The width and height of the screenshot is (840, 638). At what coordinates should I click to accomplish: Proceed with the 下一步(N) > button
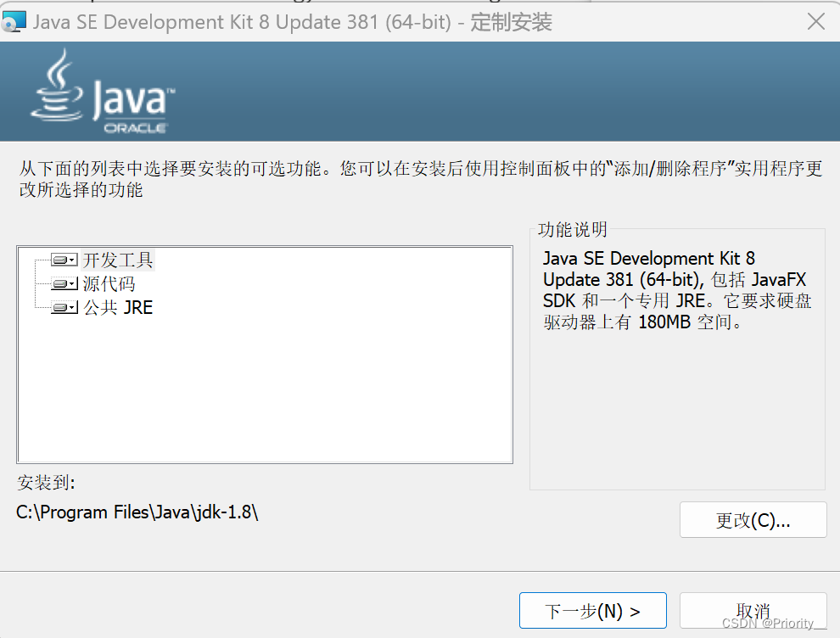point(593,610)
